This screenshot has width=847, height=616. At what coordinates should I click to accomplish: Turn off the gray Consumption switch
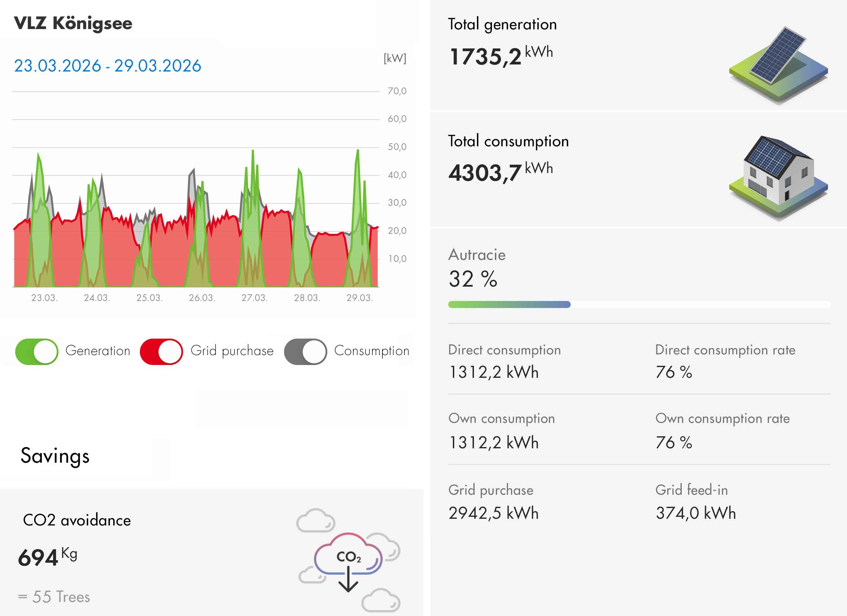point(305,351)
